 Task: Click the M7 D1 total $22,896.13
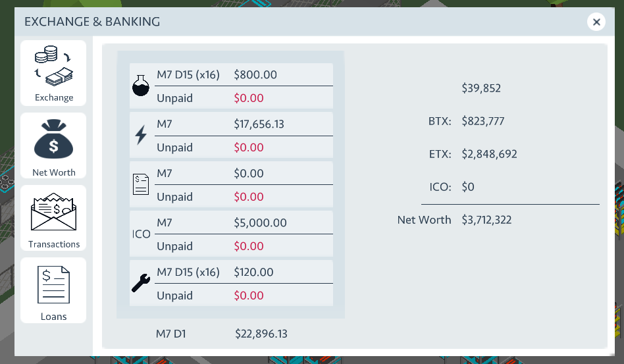(261, 334)
